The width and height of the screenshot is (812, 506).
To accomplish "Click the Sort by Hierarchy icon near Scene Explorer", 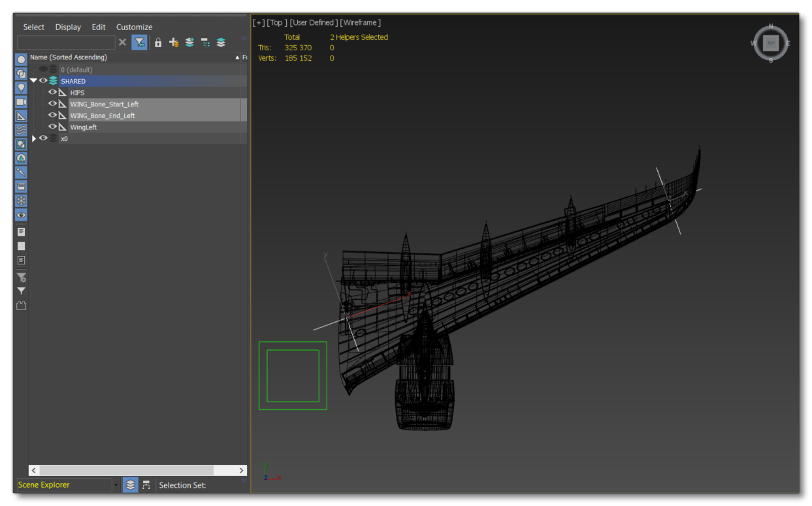I will pyautogui.click(x=205, y=42).
